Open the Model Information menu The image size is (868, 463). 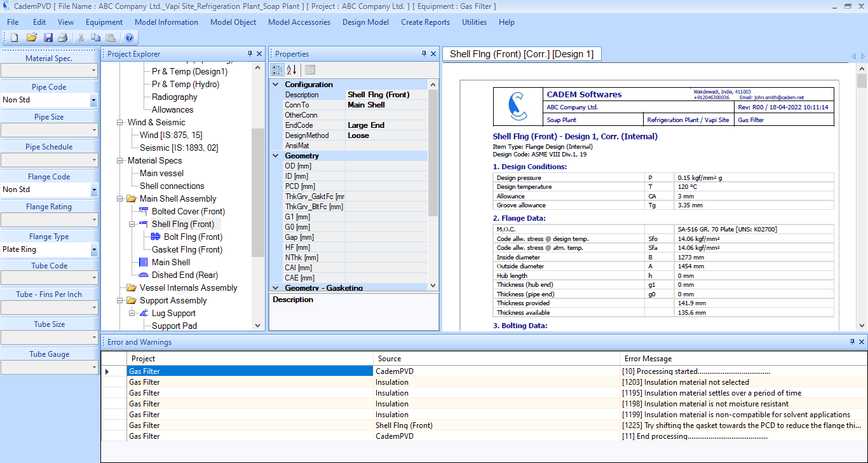166,22
